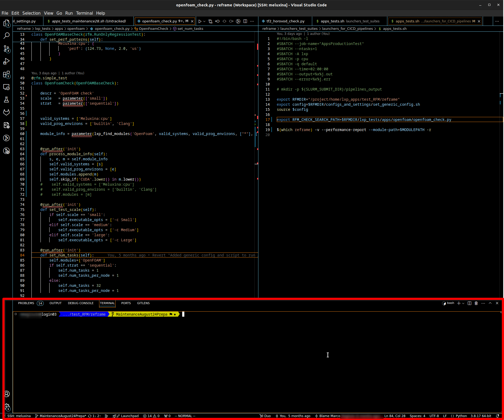Open more actions for the left editor group
The height and width of the screenshot is (420, 504).
[x=252, y=21]
